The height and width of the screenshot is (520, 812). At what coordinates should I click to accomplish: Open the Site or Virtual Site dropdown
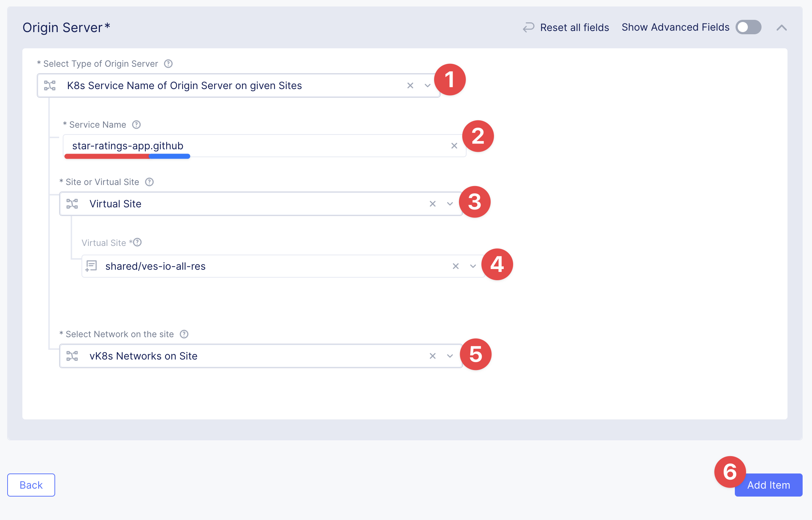(450, 204)
